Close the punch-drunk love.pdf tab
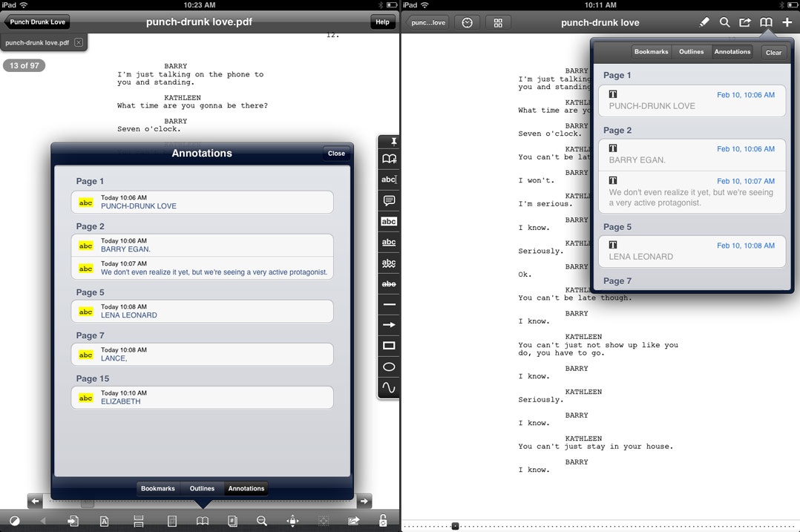 point(79,42)
